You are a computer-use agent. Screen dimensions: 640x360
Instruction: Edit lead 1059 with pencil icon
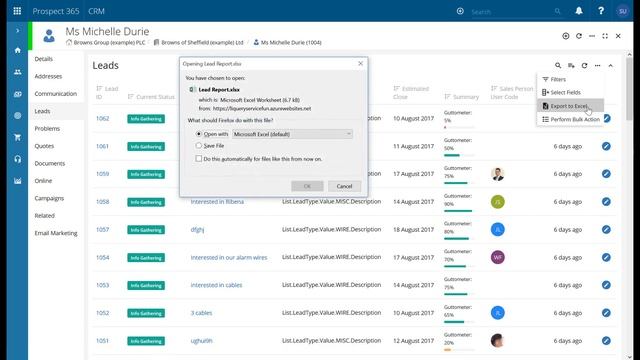coord(606,174)
